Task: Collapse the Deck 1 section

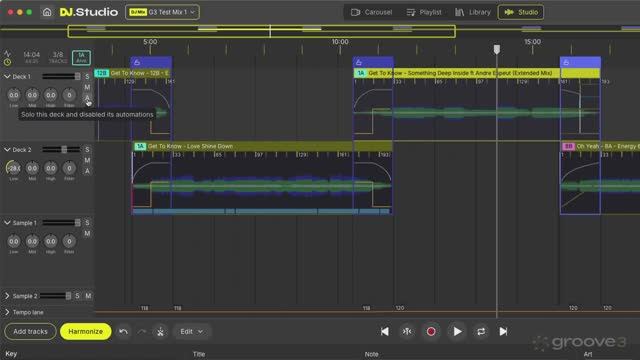Action: click(7, 76)
